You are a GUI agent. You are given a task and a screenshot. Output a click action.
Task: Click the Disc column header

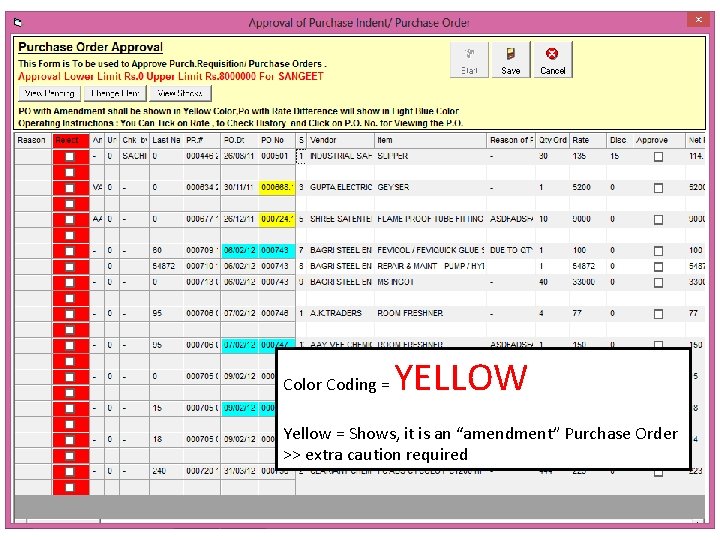[x=619, y=140]
